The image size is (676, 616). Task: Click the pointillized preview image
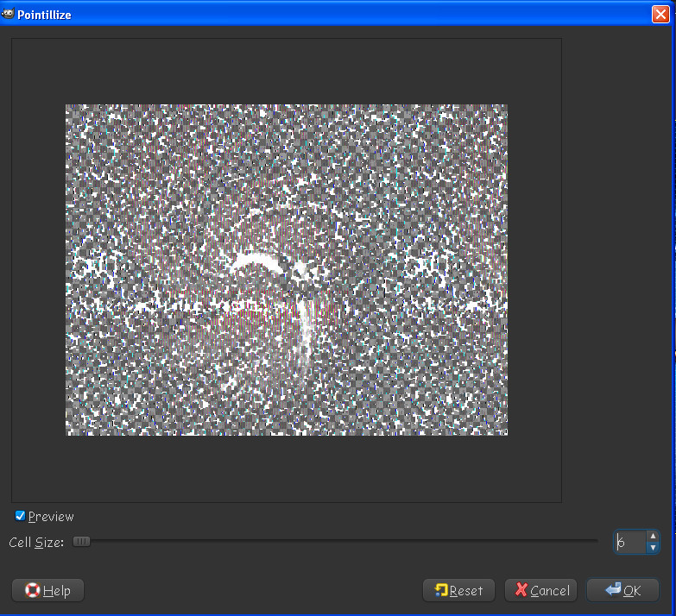click(287, 270)
